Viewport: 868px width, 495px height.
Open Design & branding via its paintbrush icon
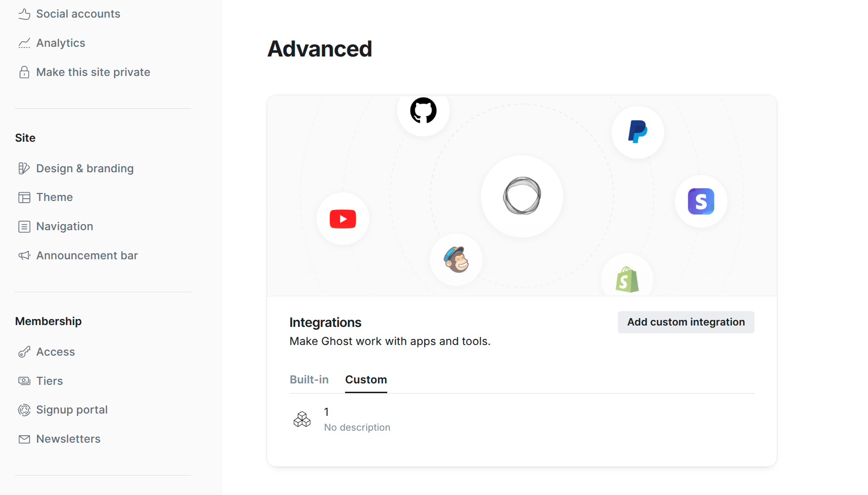[25, 168]
